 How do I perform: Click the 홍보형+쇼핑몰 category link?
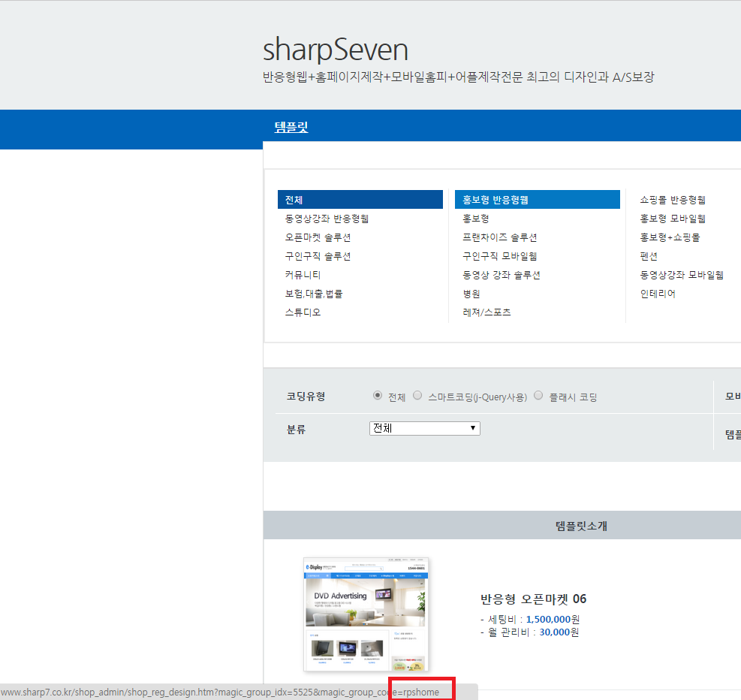[x=670, y=237]
